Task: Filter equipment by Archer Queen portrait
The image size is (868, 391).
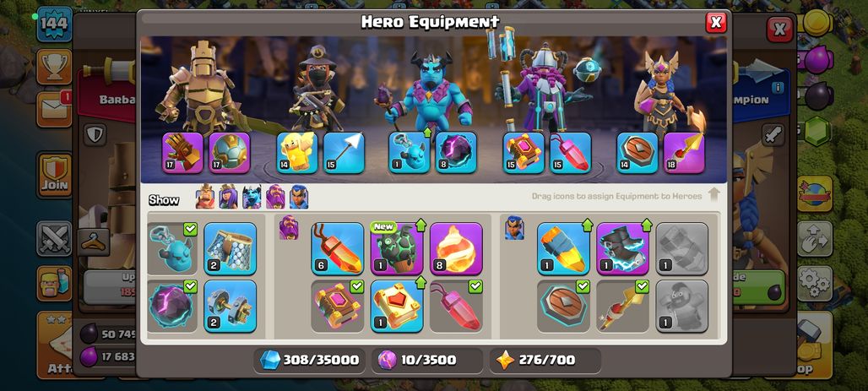Action: point(228,197)
